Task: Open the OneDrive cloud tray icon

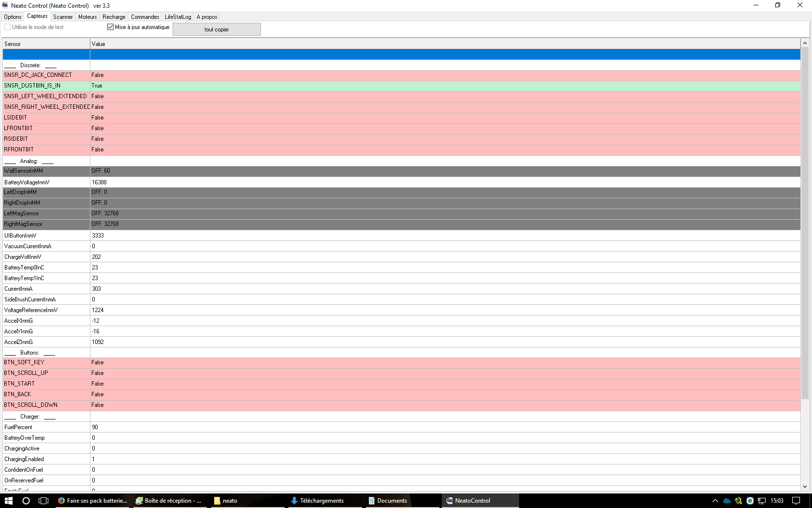Action: 726,501
